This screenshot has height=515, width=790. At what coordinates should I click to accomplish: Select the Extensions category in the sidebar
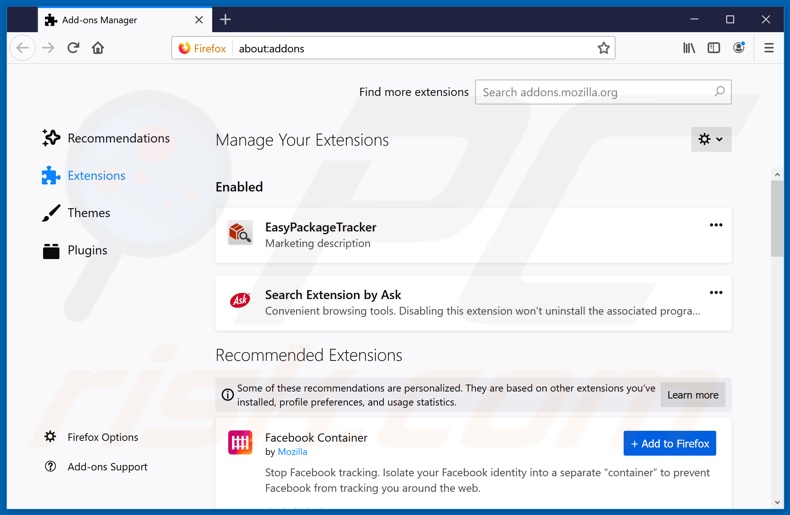(84, 175)
